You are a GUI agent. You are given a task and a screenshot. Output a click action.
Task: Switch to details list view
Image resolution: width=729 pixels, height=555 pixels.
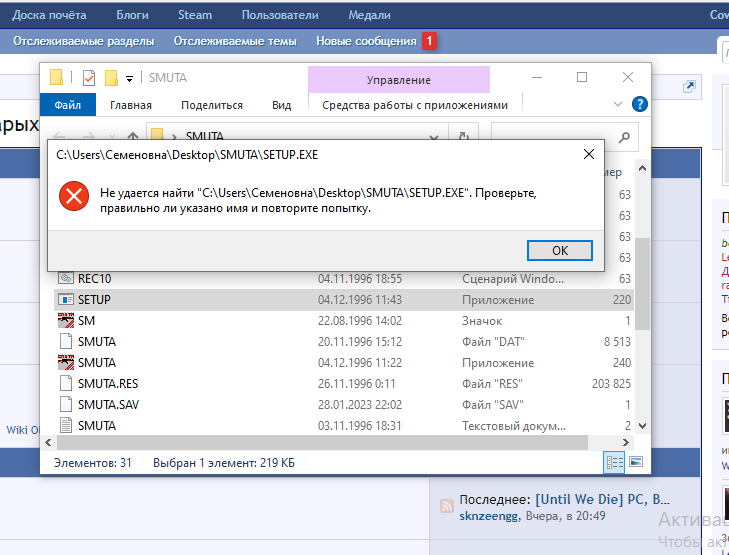pyautogui.click(x=614, y=462)
